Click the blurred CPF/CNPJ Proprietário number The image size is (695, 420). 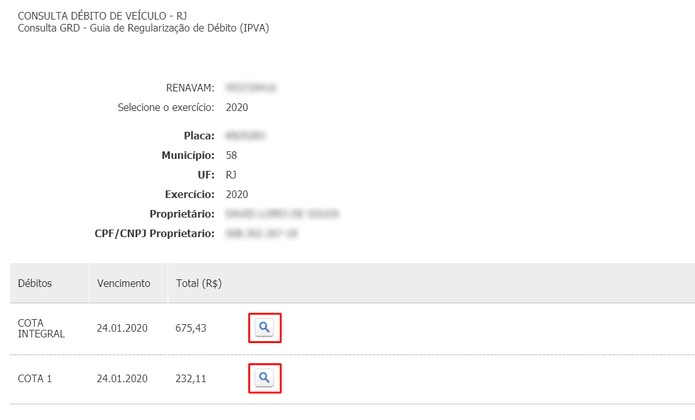[x=263, y=233]
